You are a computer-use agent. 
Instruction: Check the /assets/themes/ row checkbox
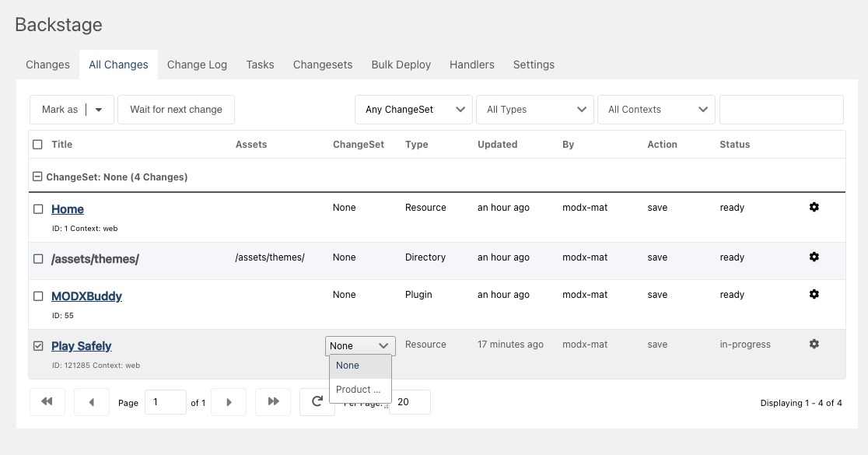38,259
